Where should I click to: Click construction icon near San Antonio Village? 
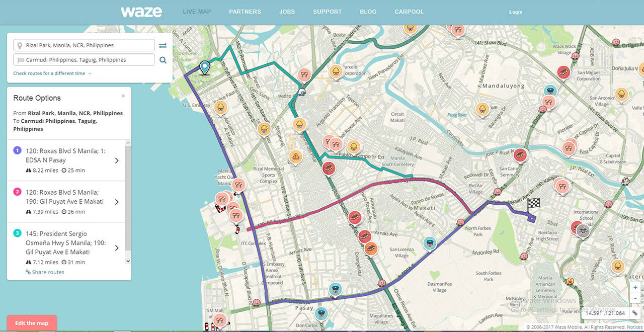[622, 95]
